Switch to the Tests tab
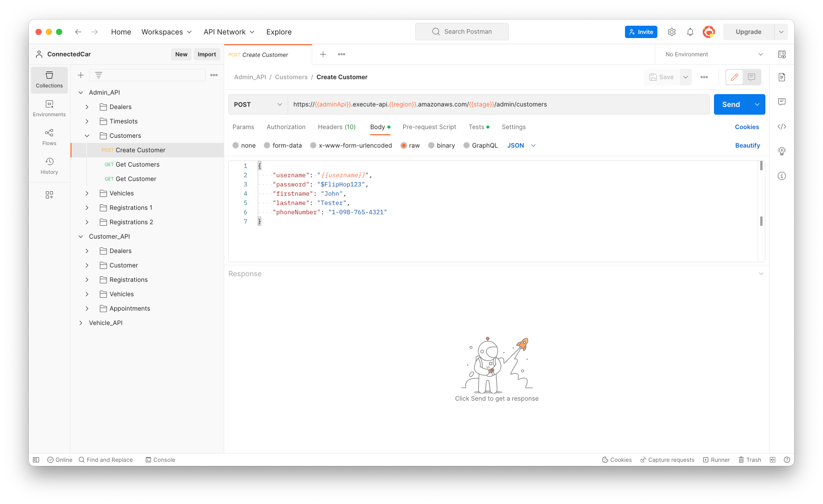Image resolution: width=823 pixels, height=504 pixels. coord(479,127)
